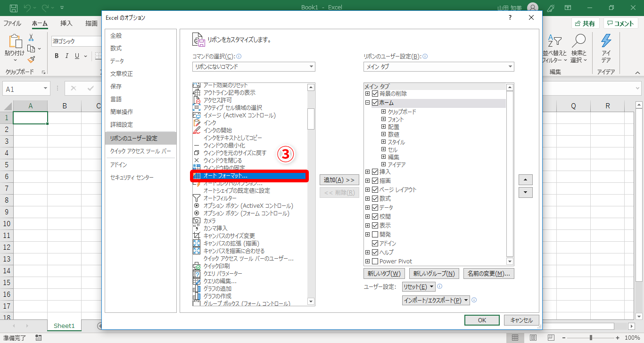Image resolution: width=644 pixels, height=343 pixels.
Task: Enable the Power Pivot checkbox
Action: click(x=375, y=261)
